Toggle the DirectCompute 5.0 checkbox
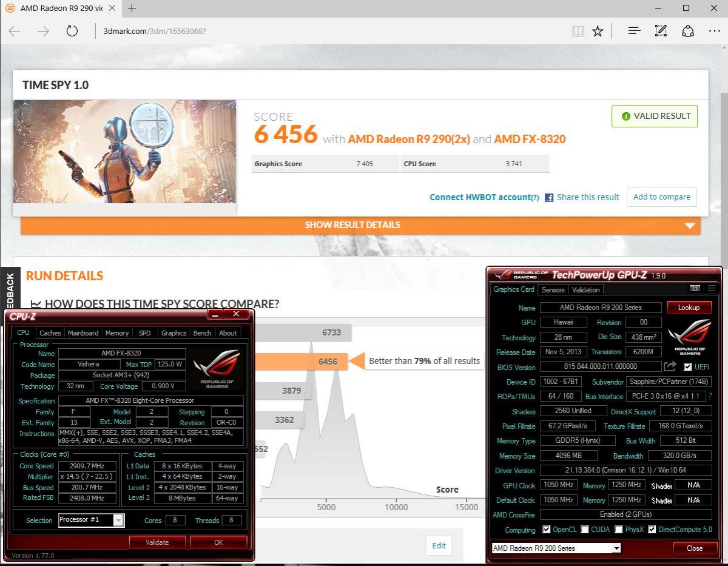728x566 pixels. [652, 530]
